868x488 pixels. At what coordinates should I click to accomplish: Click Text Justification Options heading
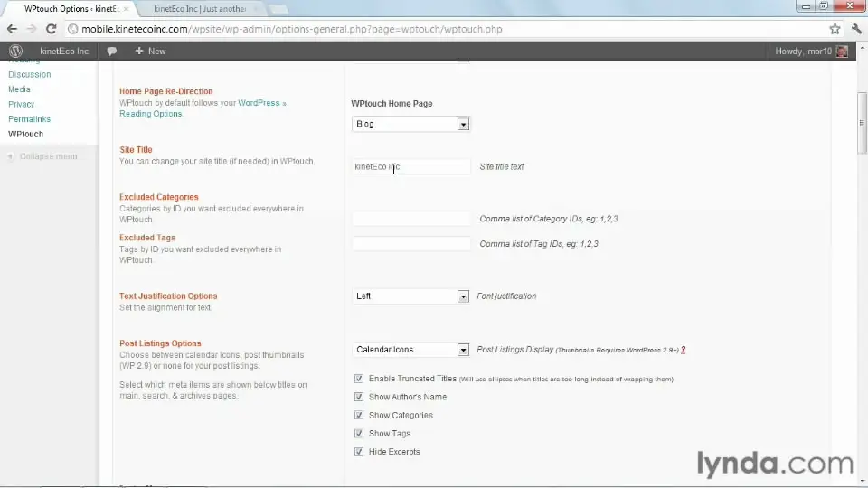pos(168,296)
